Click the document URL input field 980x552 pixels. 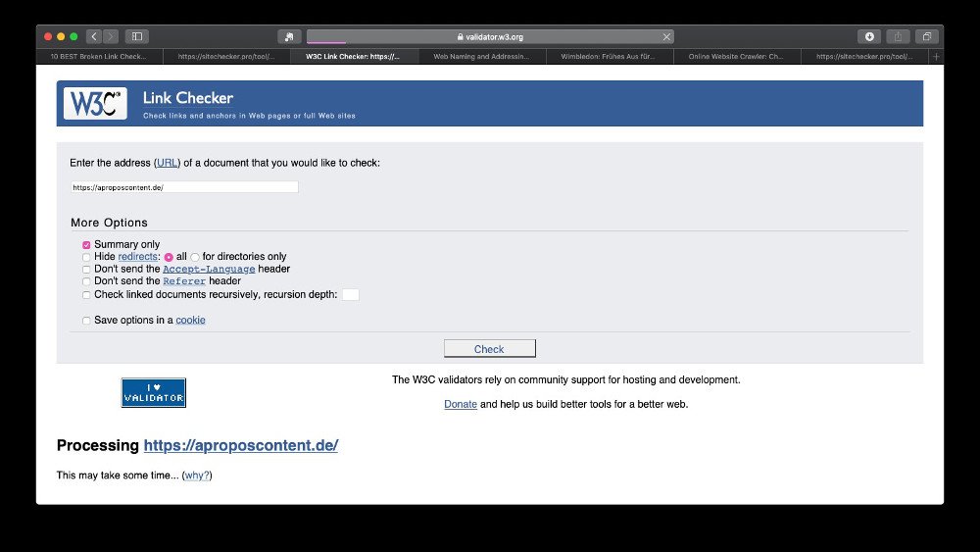tap(184, 187)
